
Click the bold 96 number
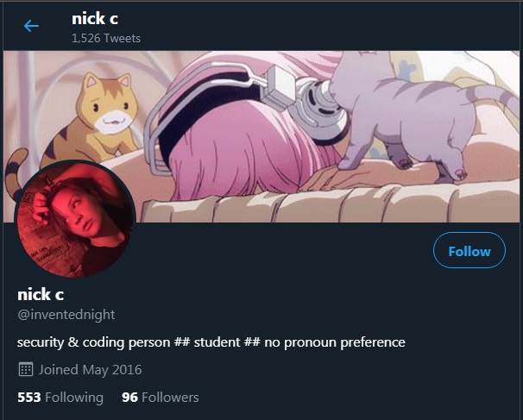pos(129,398)
